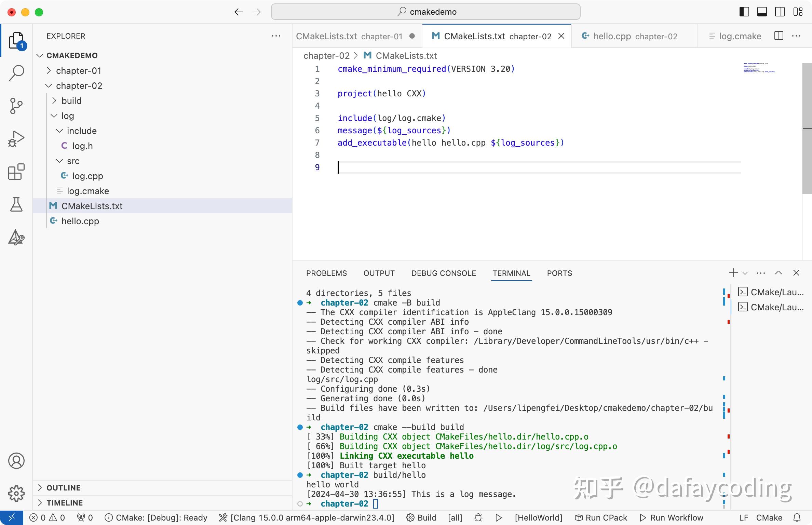Split the editor using the split icon
This screenshot has width=812, height=525.
[x=779, y=36]
